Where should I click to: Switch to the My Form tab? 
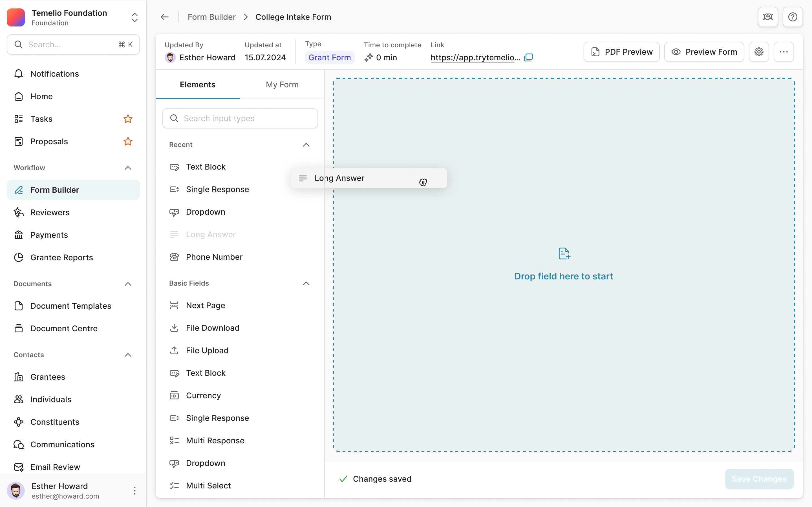(x=282, y=84)
